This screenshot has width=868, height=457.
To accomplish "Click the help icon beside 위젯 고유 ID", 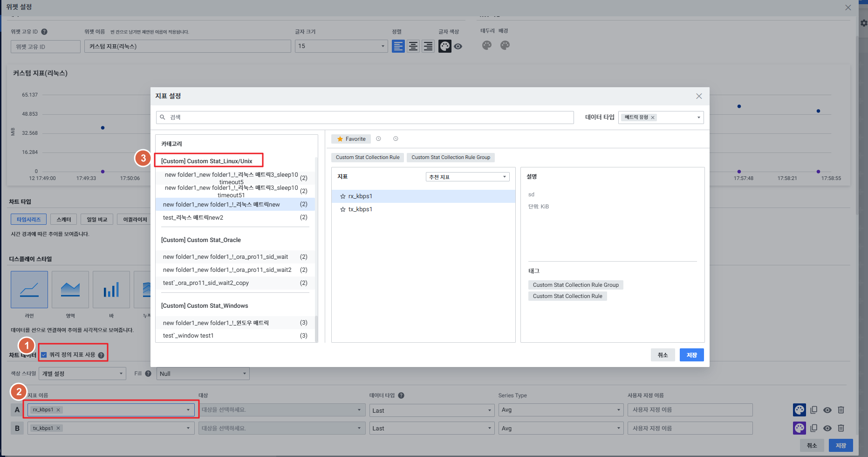I will pos(44,32).
